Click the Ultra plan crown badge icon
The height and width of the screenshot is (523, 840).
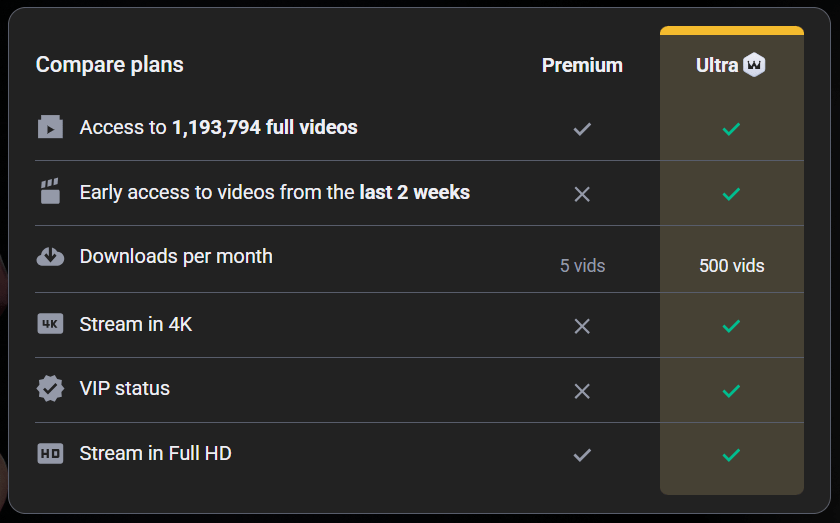tap(755, 66)
